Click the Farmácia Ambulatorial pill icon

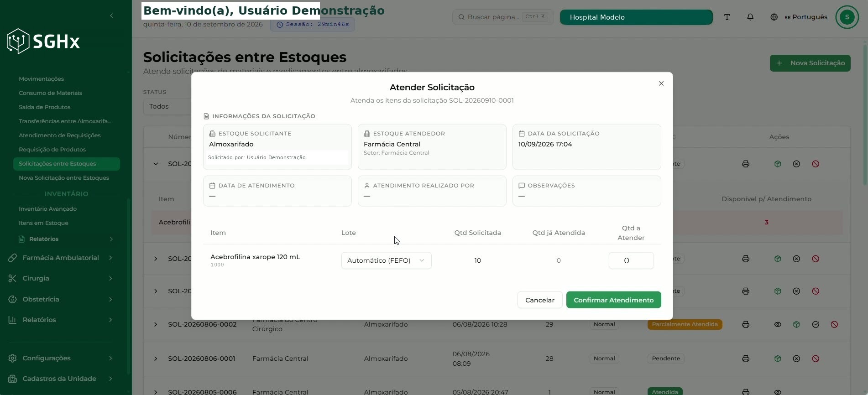coord(12,258)
